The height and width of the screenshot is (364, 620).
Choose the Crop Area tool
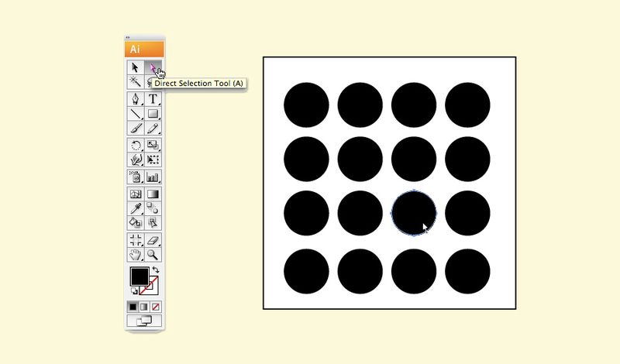pos(136,240)
